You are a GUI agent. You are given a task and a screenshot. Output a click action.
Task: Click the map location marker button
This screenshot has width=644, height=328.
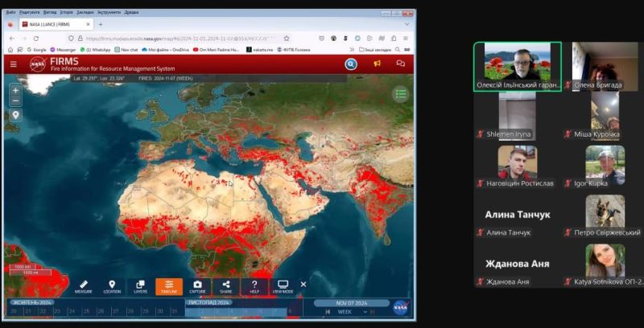point(15,115)
